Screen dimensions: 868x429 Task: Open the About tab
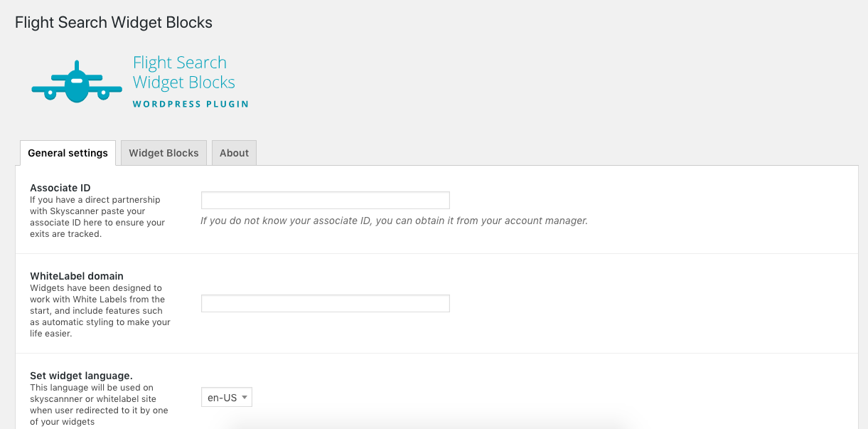pos(234,153)
